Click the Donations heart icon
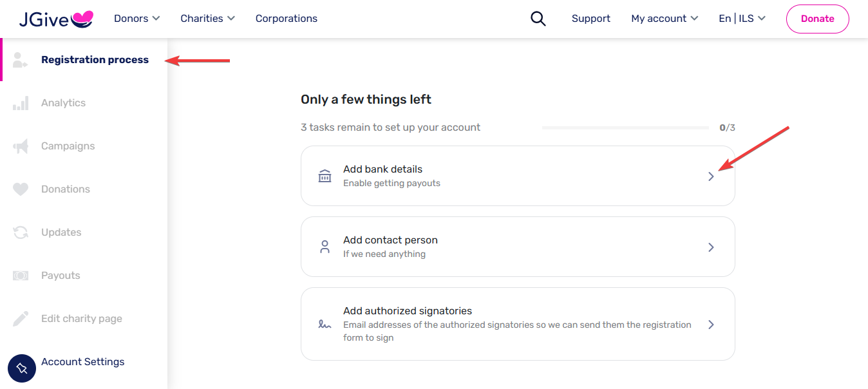868x389 pixels. point(21,189)
